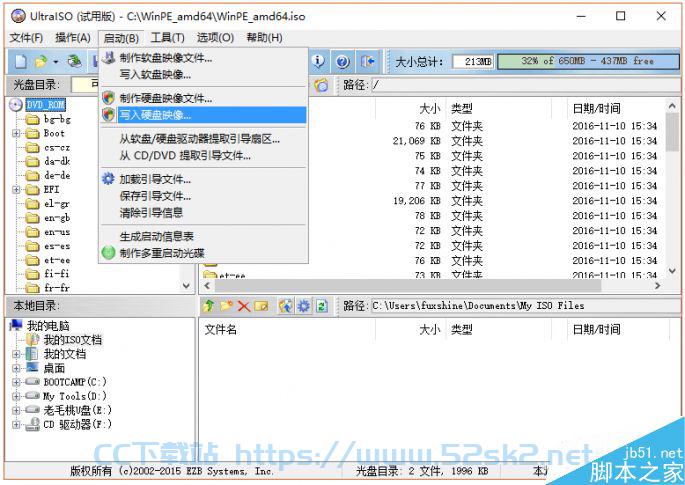The width and height of the screenshot is (685, 485).
Task: Click the Open CD/DVD disc icon
Action: point(75,61)
